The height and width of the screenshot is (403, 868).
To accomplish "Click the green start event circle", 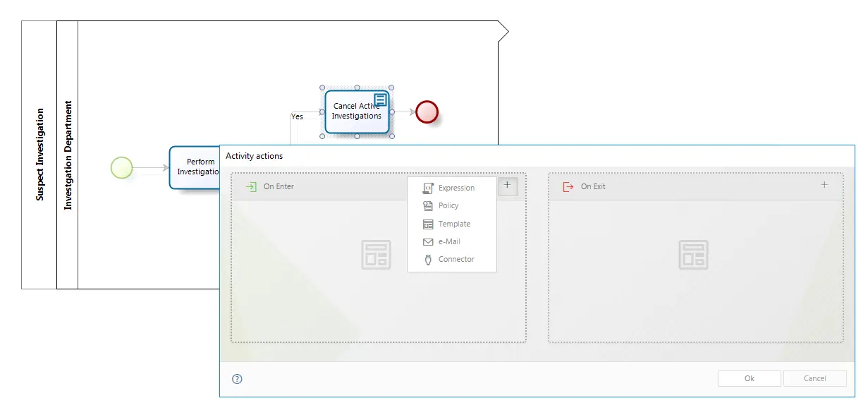I will tap(122, 167).
